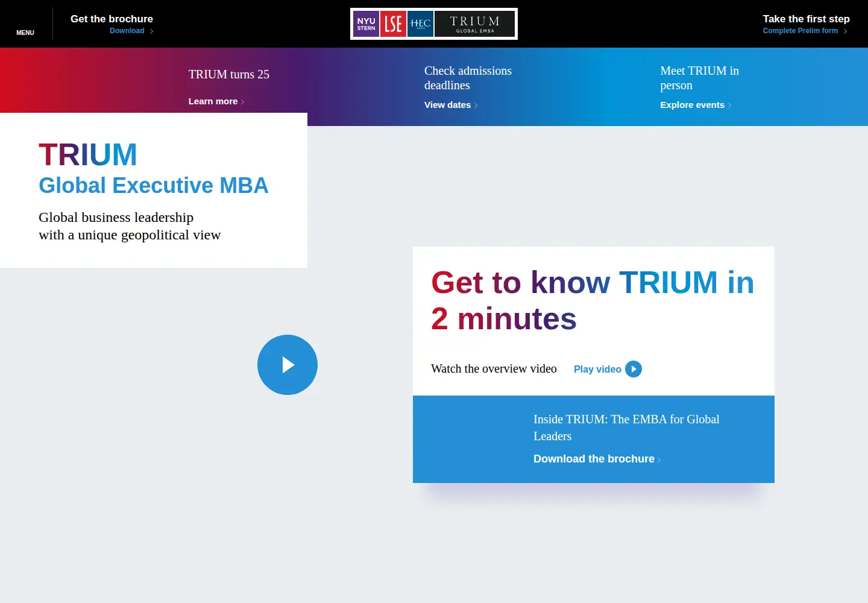Click the Check admissions deadlines heading
The height and width of the screenshot is (603, 868).
pos(468,78)
